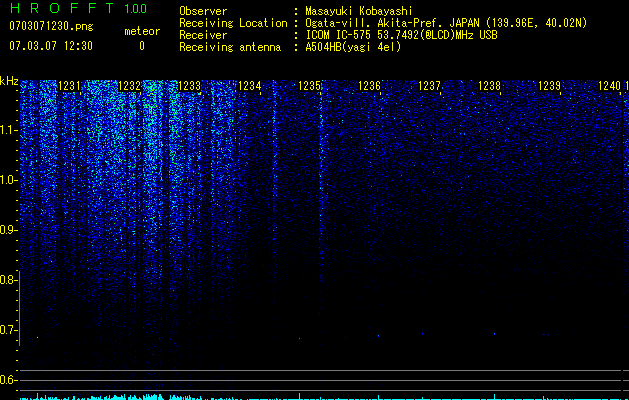Click the 0.7 kHz axis label
Image resolution: width=629 pixels, height=400 pixels.
[x=7, y=330]
